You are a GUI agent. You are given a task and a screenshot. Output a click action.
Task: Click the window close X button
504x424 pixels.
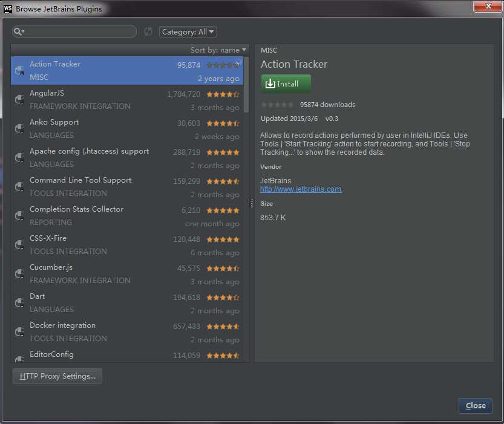coord(488,6)
